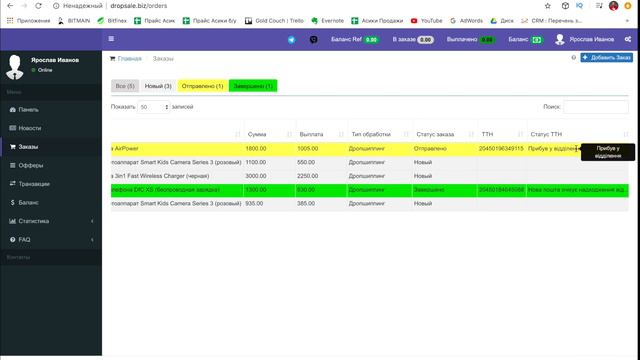The width and height of the screenshot is (640, 360).
Task: Click the Отправлено status cell
Action: click(x=444, y=149)
